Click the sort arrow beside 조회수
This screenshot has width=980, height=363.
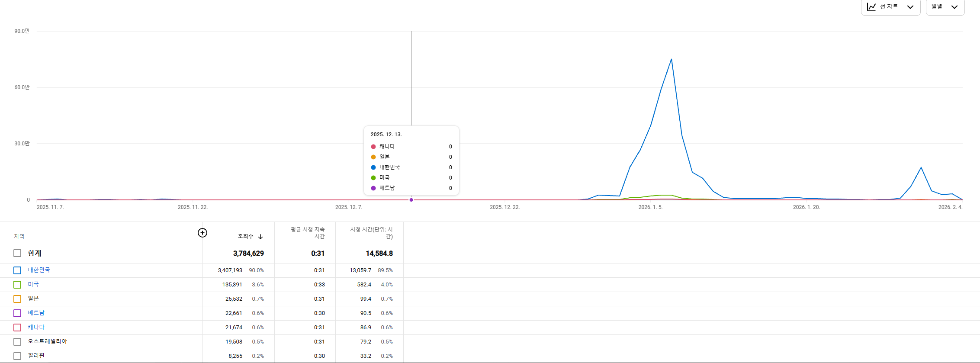(260, 237)
